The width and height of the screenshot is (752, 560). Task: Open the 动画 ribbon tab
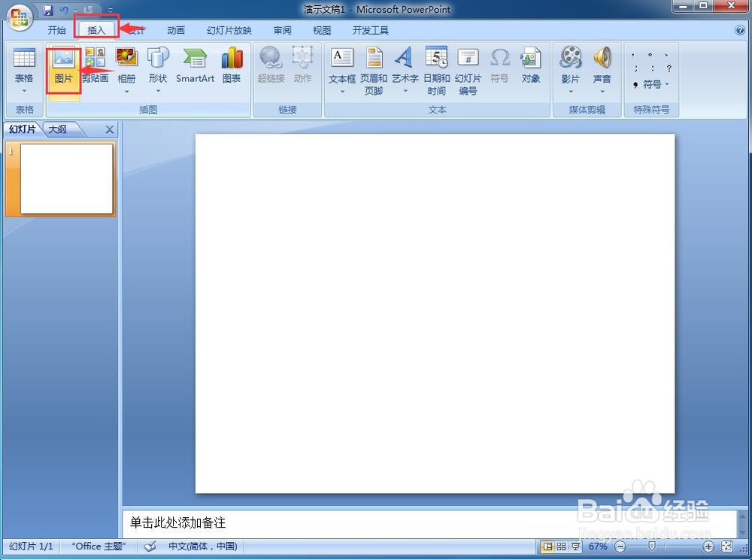[176, 30]
